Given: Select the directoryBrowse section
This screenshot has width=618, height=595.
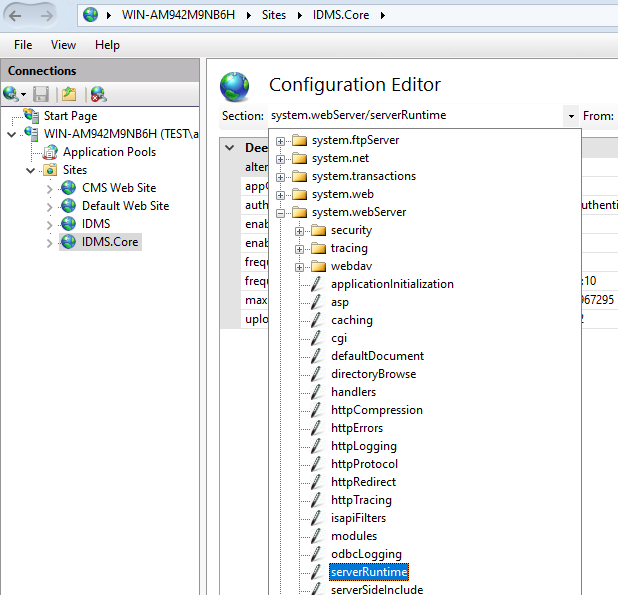Looking at the screenshot, I should point(374,374).
